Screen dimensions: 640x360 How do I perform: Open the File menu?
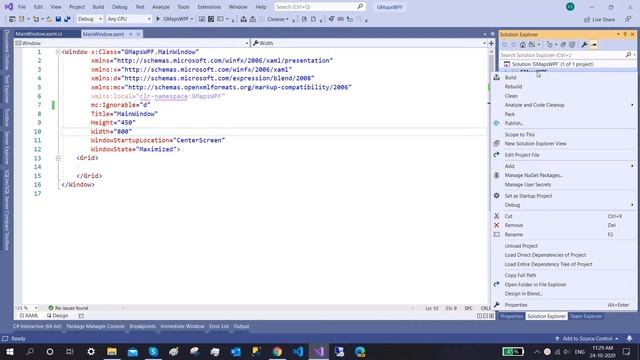pos(22,7)
